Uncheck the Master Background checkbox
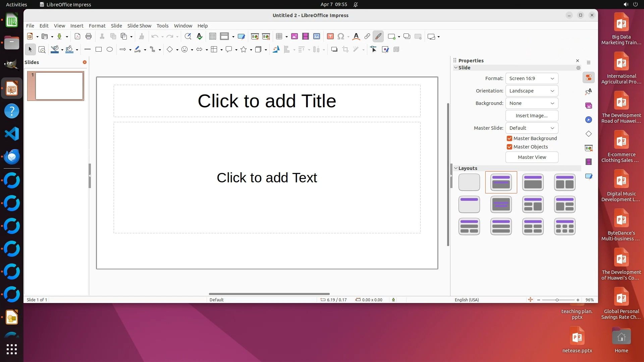This screenshot has height=362, width=644. (509, 138)
